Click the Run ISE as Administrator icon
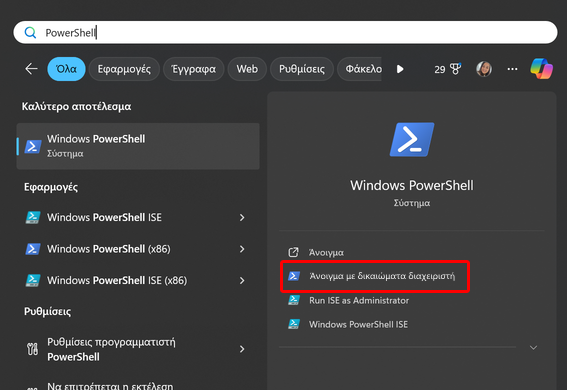Image resolution: width=567 pixels, height=390 pixels. (294, 300)
